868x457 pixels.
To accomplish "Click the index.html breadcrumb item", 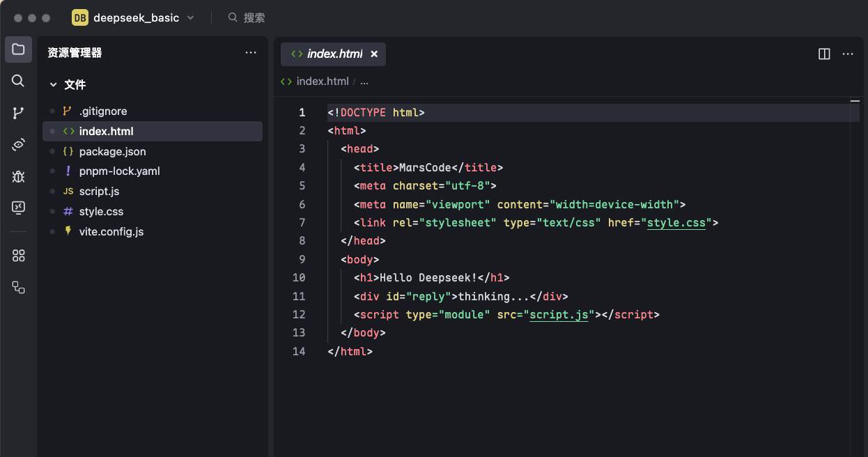I will tap(322, 82).
